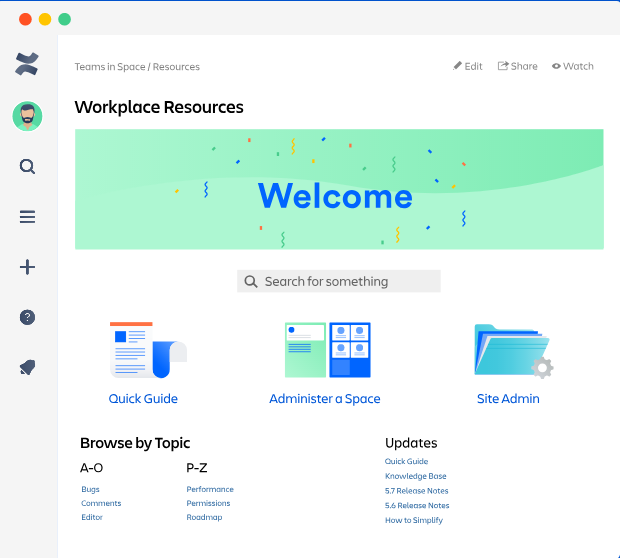
Task: Open the 5.7 Release Notes update
Action: pos(416,491)
